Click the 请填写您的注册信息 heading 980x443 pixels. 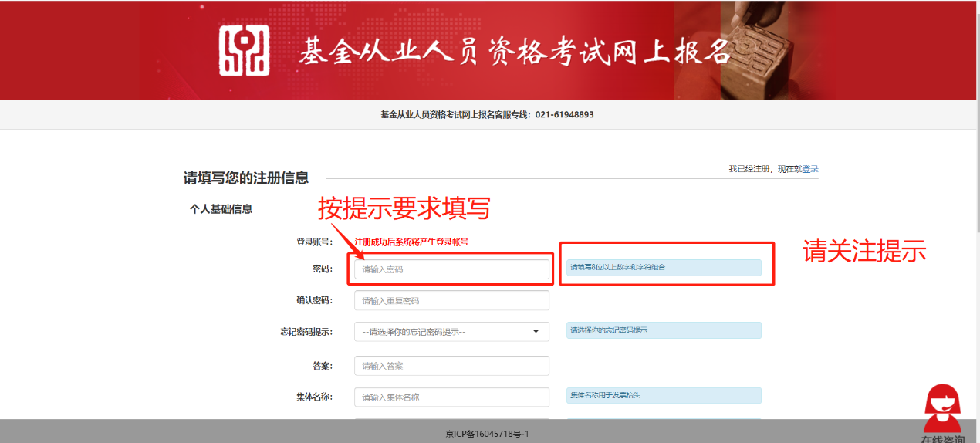(x=245, y=178)
